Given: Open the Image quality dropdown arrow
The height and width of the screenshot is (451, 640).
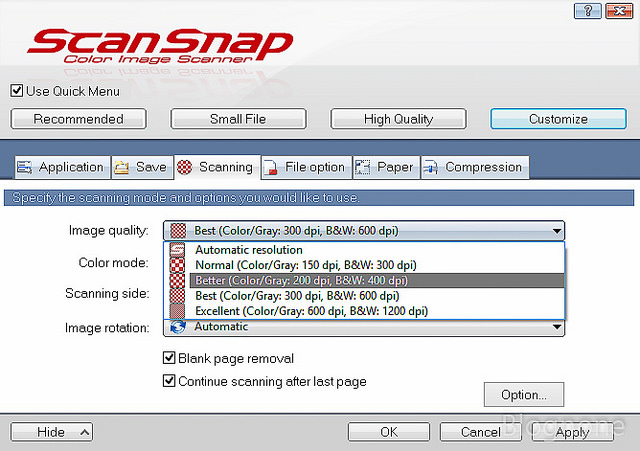Looking at the screenshot, I should tap(556, 231).
